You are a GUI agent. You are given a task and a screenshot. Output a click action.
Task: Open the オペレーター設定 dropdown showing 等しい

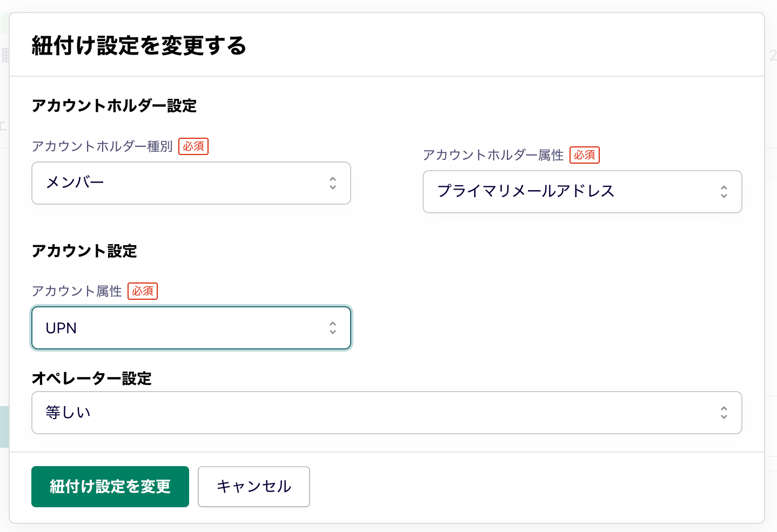click(387, 413)
